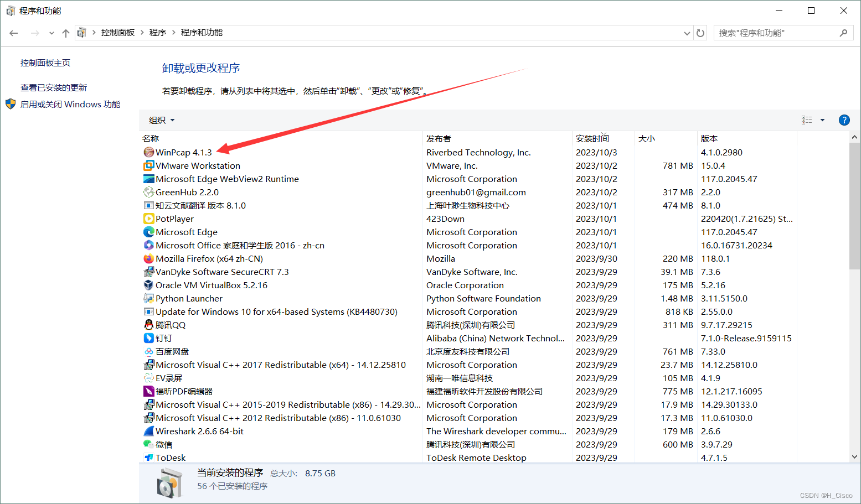The width and height of the screenshot is (861, 504).
Task: Click the WinPcap 4.1.3 program icon
Action: tap(148, 152)
